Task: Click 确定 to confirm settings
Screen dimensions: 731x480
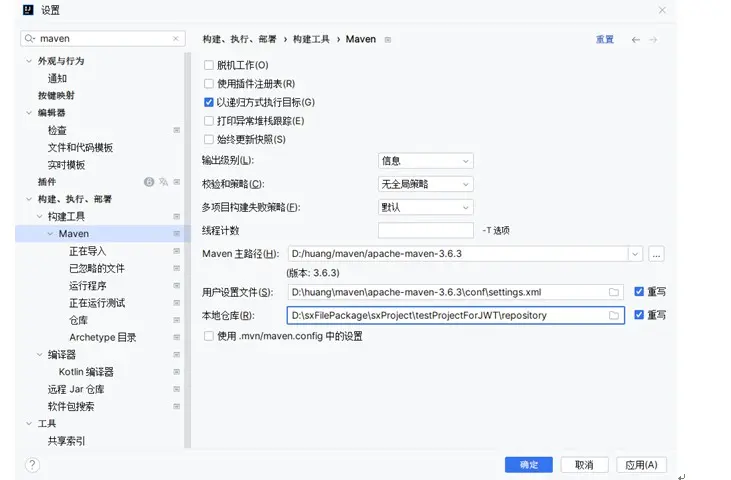Action: pos(529,465)
